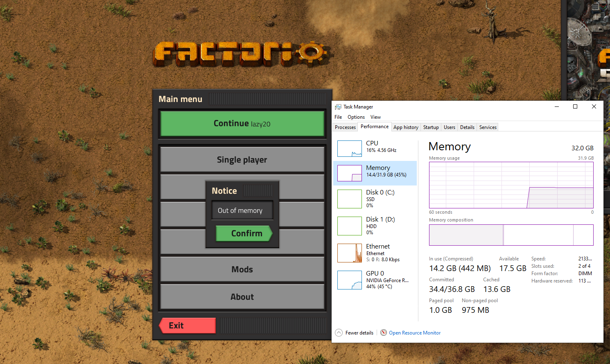
Task: Click the Open Resource Monitor link
Action: pos(415,333)
